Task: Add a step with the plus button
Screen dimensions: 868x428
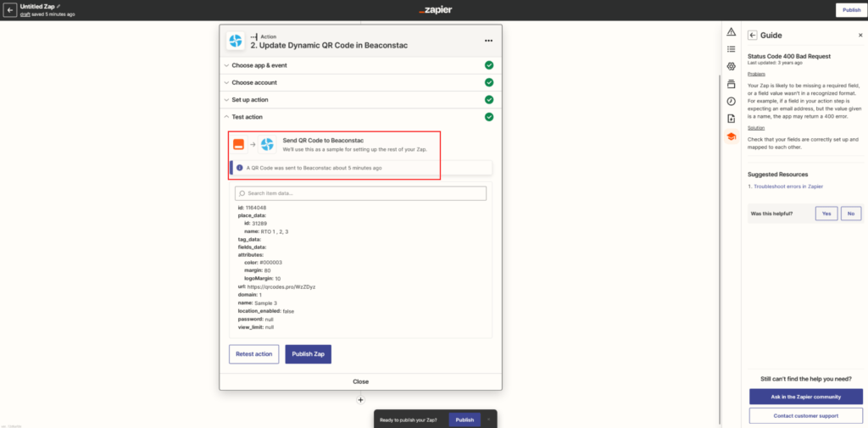Action: click(x=360, y=399)
